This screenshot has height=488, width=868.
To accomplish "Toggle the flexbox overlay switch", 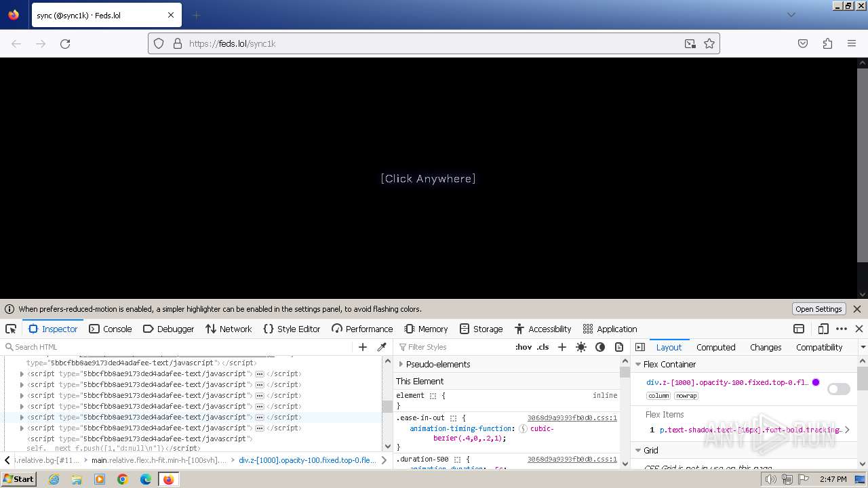I will pyautogui.click(x=839, y=389).
